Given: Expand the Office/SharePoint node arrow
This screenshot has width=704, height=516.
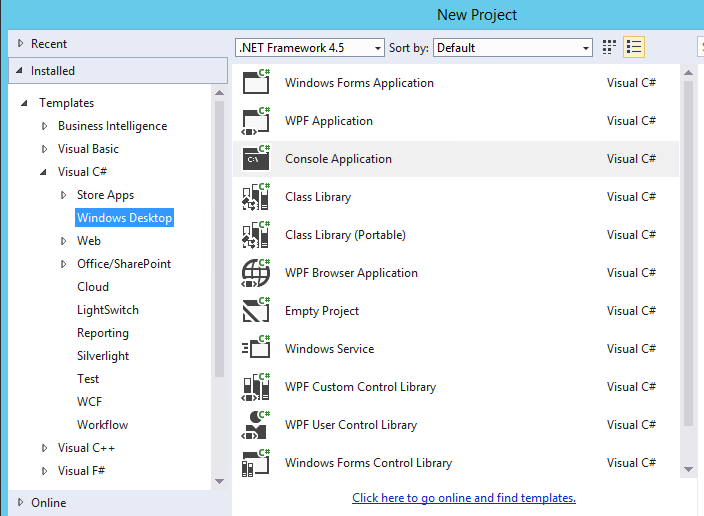Looking at the screenshot, I should [x=63, y=264].
